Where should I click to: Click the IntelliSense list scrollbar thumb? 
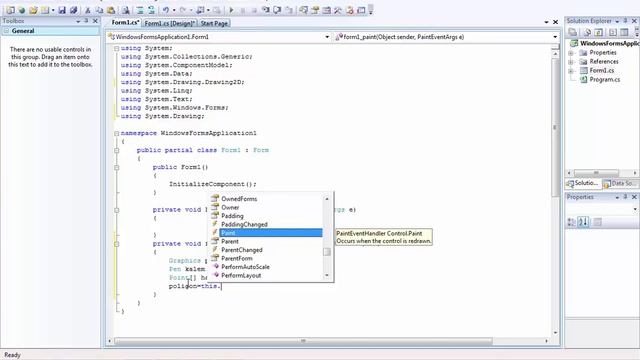click(327, 252)
